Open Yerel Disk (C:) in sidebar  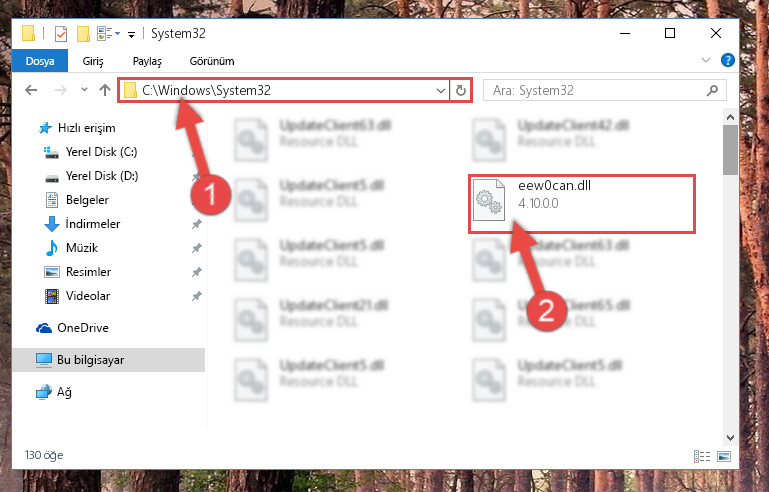pos(101,152)
